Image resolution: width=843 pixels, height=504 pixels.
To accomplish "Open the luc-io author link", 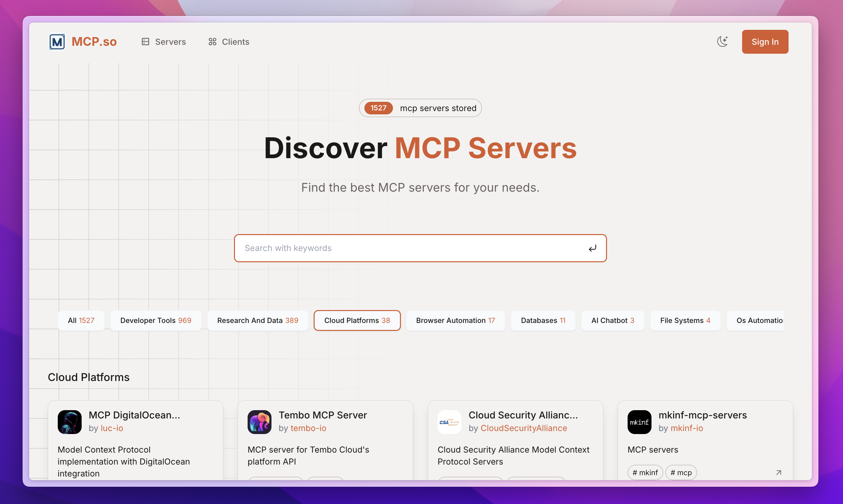I will (x=112, y=428).
